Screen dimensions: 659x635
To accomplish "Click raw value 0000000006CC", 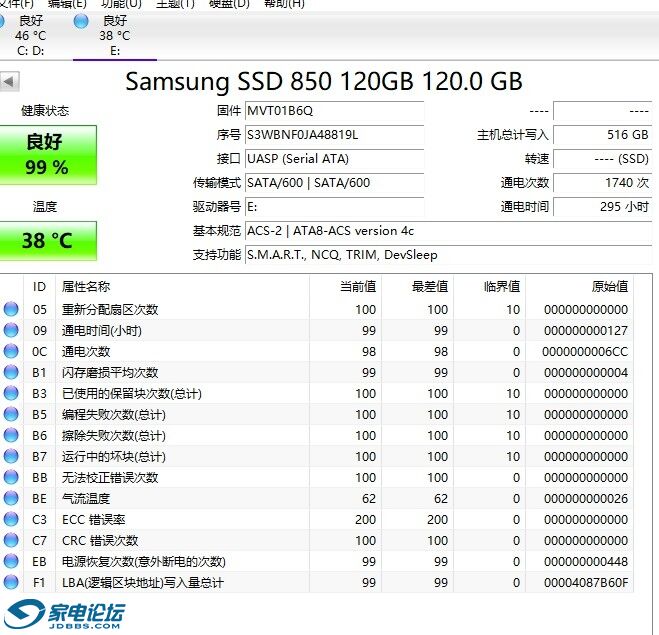I will coord(585,352).
